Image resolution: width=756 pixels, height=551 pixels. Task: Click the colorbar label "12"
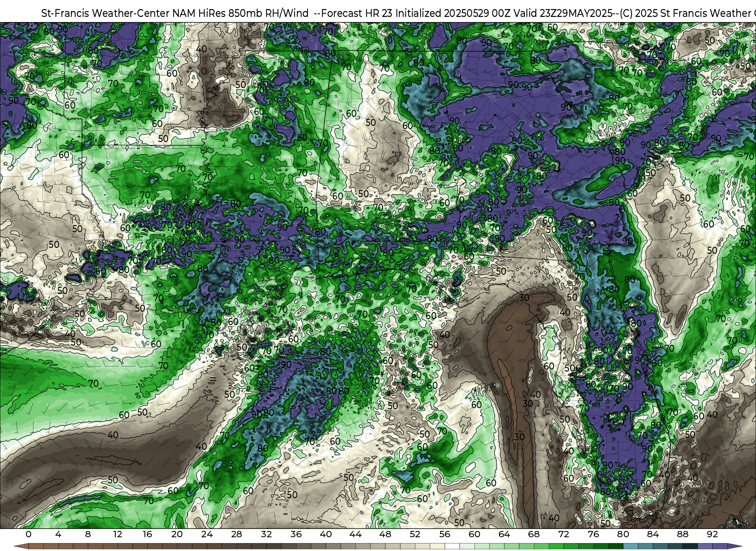click(x=118, y=534)
